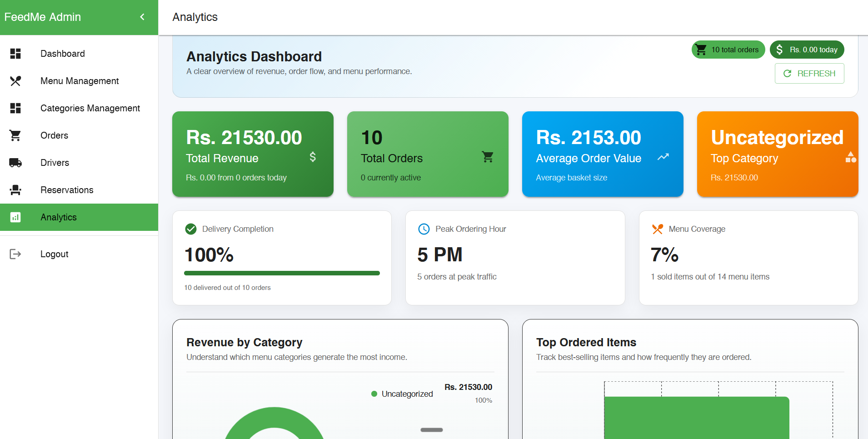The width and height of the screenshot is (868, 439).
Task: Go to the Reservations menu item
Action: [x=67, y=190]
